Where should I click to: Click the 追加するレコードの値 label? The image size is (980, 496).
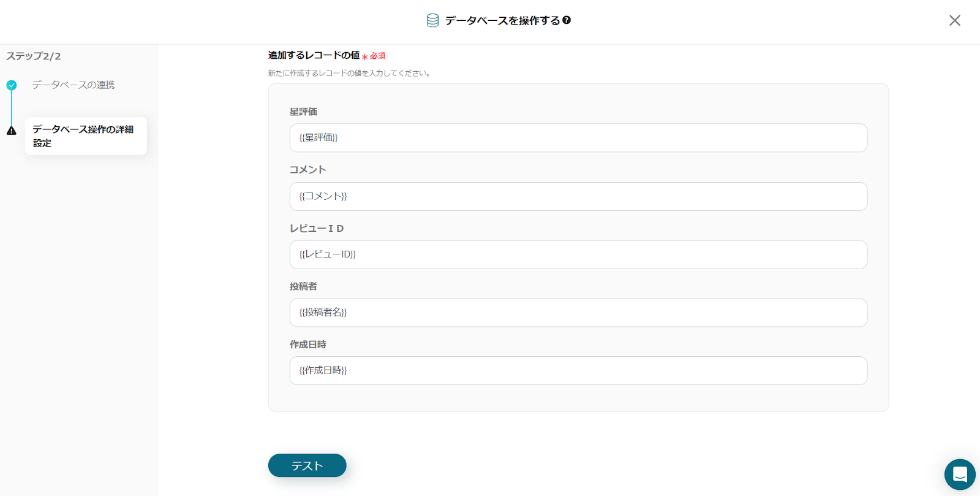coord(314,55)
